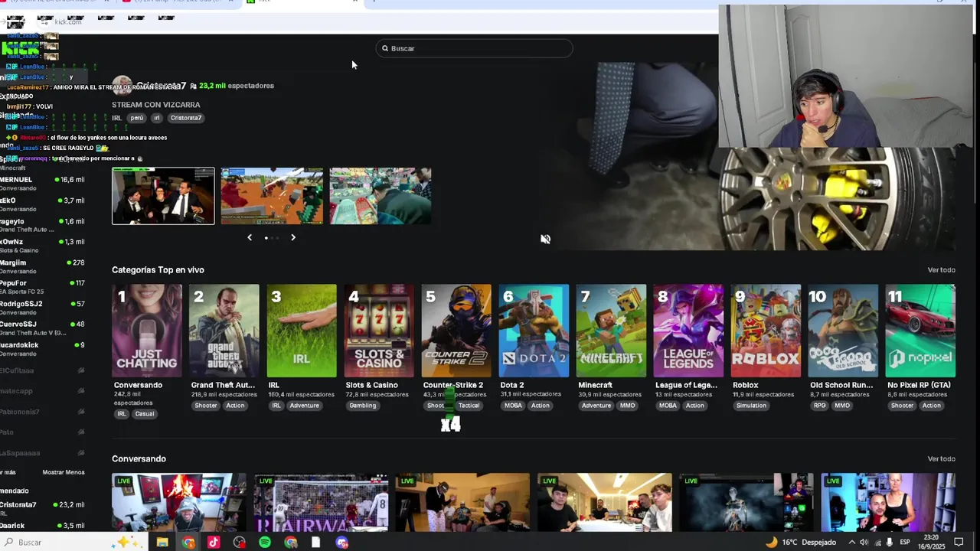The width and height of the screenshot is (980, 551).
Task: Open the League of Legends category card
Action: click(688, 331)
